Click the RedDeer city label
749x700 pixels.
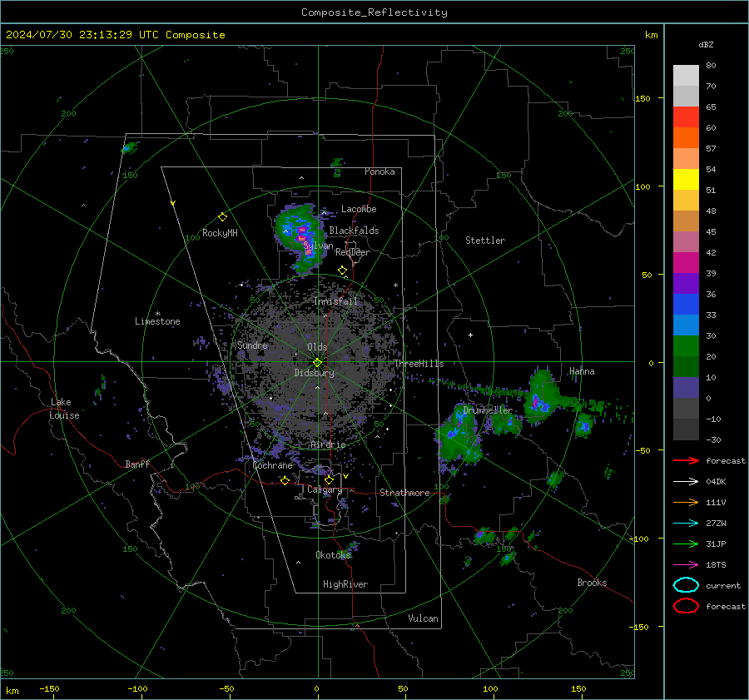353,252
